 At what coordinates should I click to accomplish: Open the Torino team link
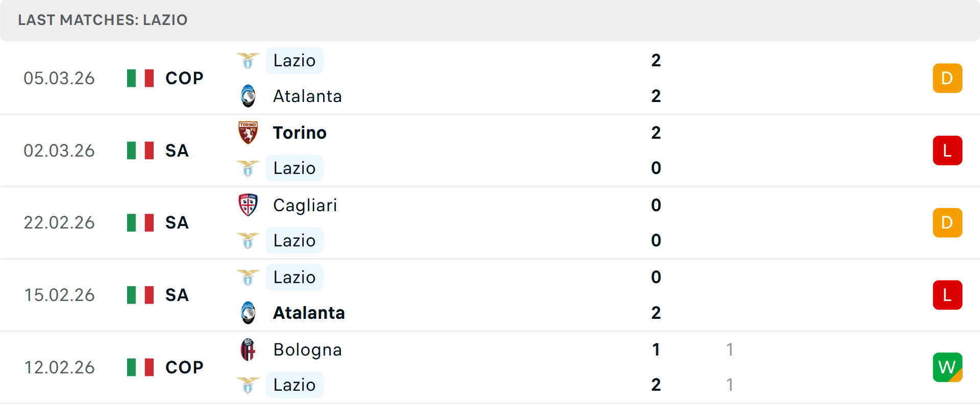(x=300, y=133)
